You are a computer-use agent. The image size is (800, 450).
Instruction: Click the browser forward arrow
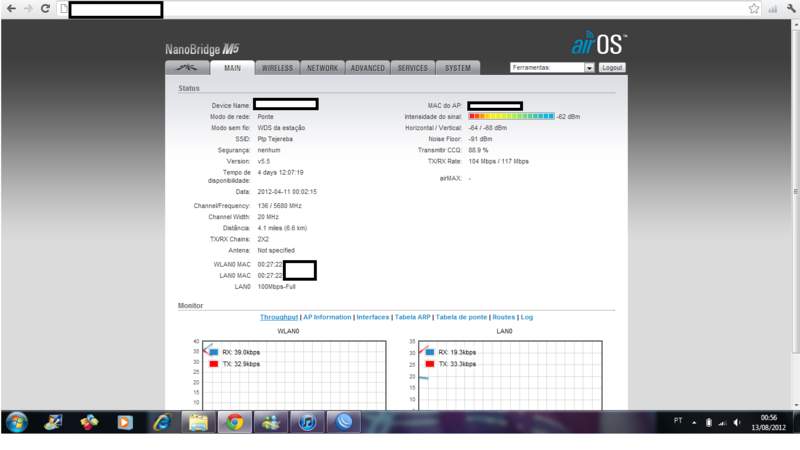click(x=28, y=9)
